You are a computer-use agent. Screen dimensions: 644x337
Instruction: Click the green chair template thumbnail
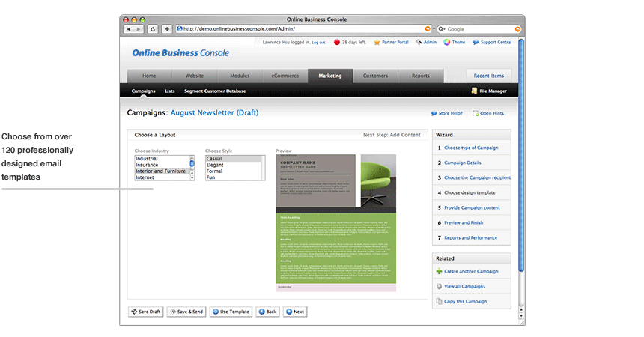coord(378,180)
